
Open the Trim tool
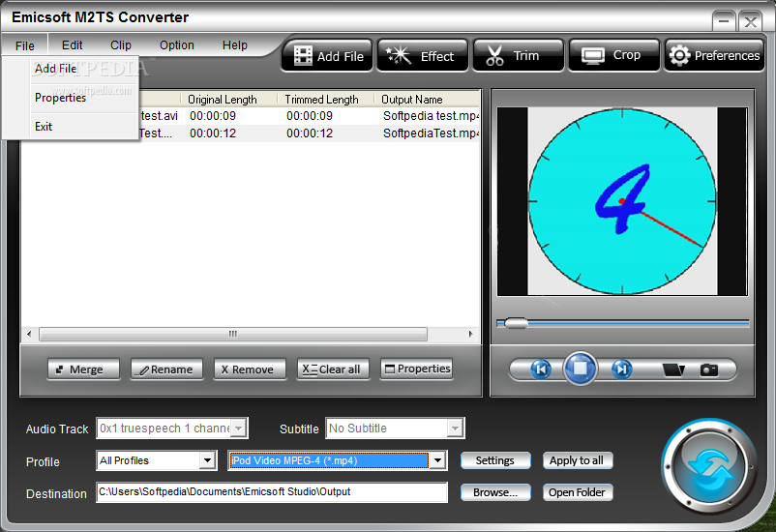click(x=519, y=55)
